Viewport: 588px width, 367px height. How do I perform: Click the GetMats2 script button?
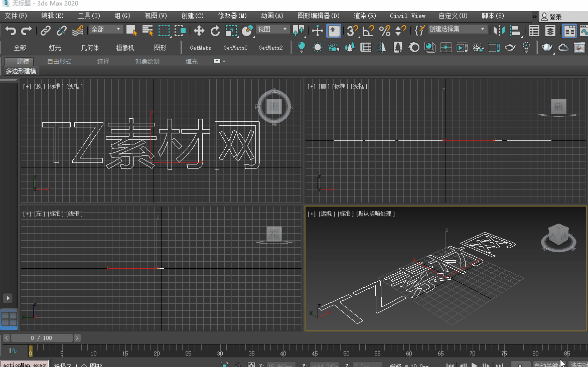pyautogui.click(x=270, y=48)
